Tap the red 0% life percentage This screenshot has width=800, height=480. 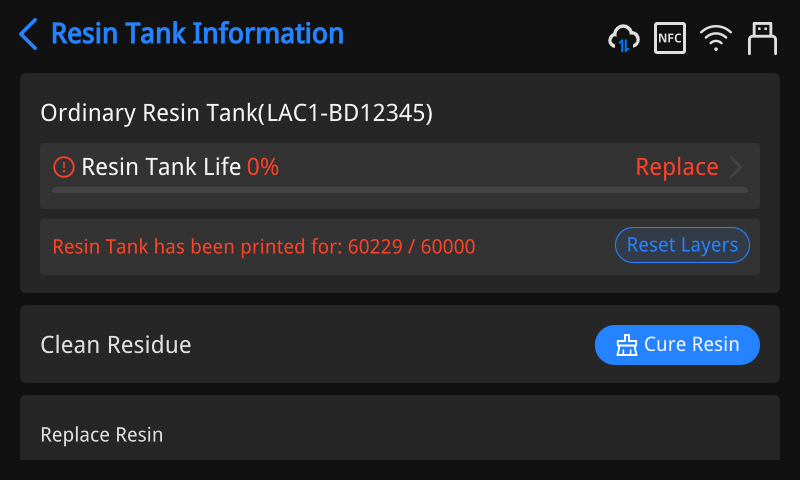[263, 167]
